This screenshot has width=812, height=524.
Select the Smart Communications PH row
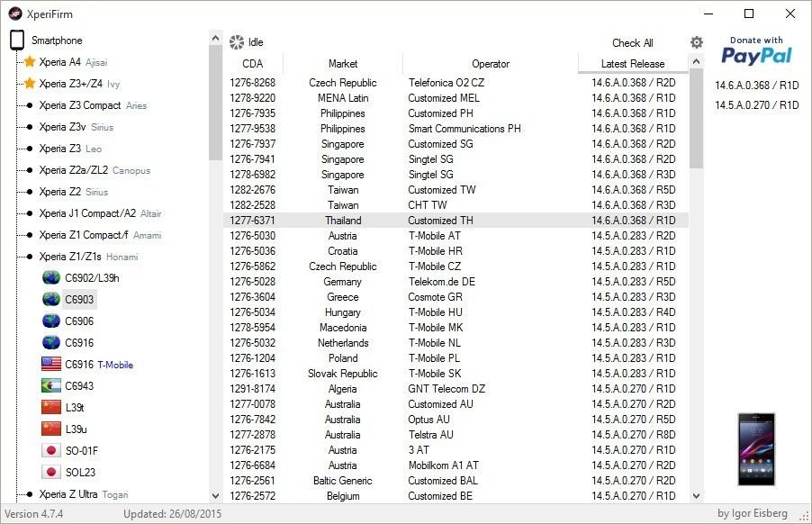tap(456, 129)
